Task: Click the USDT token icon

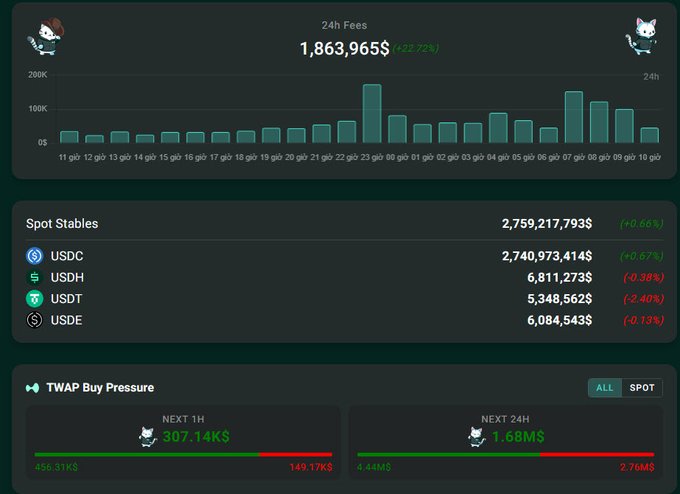Action: tap(34, 298)
